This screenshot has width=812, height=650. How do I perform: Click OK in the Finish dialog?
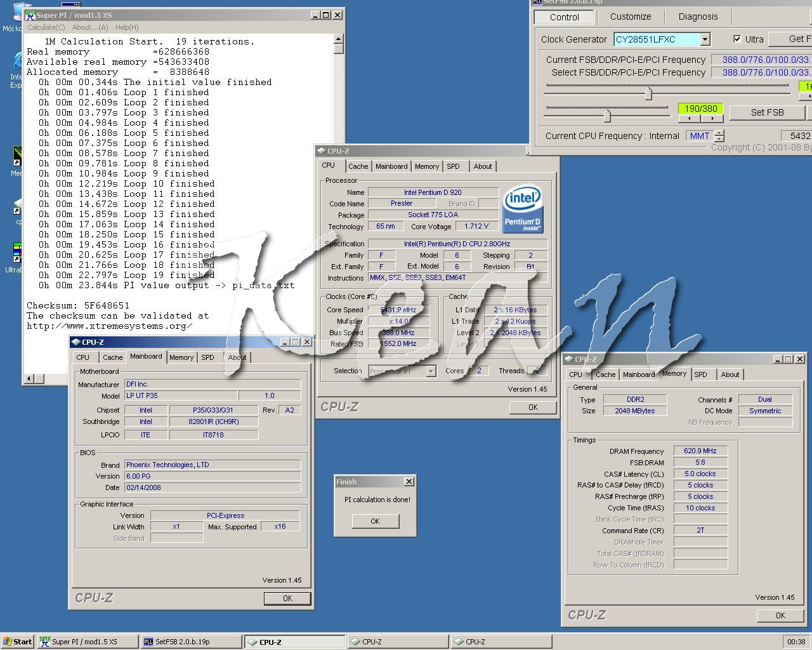point(375,521)
